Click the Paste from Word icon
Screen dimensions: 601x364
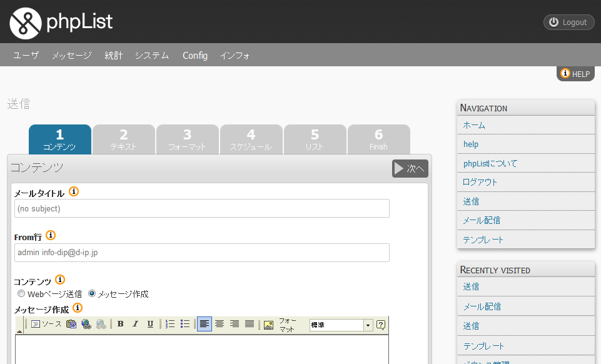[x=71, y=324]
